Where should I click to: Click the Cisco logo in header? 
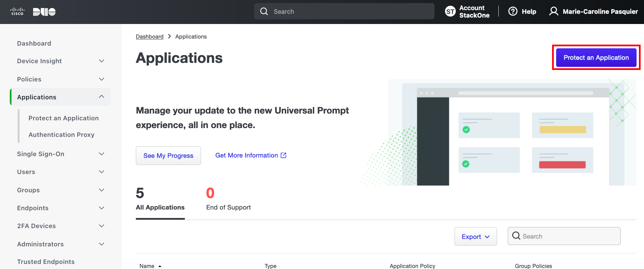click(x=17, y=11)
